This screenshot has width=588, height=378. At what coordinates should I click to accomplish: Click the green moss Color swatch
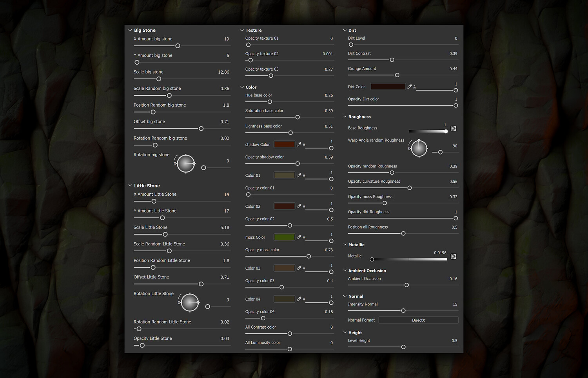pos(284,237)
